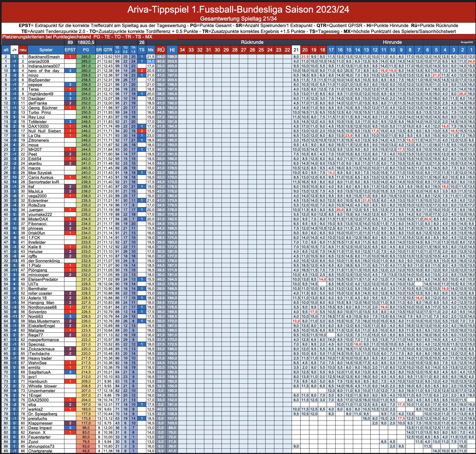476x454 pixels.
Task: Select player 'EiskalterEngel'
Action: [x=41, y=326]
